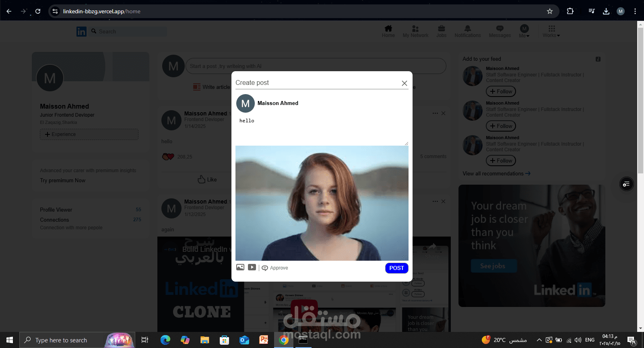
Task: Open Connections link in sidebar
Action: (x=54, y=220)
